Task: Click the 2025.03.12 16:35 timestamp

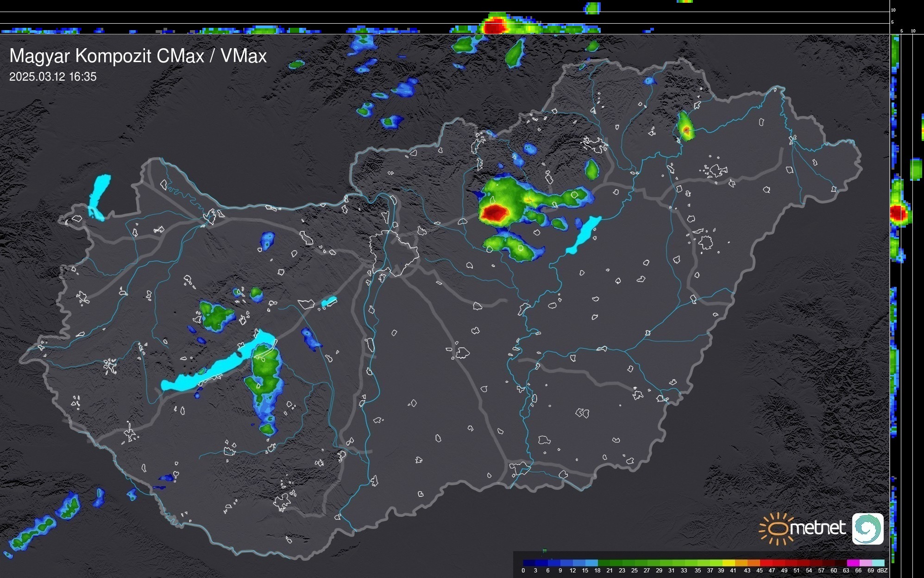Action: (x=53, y=77)
